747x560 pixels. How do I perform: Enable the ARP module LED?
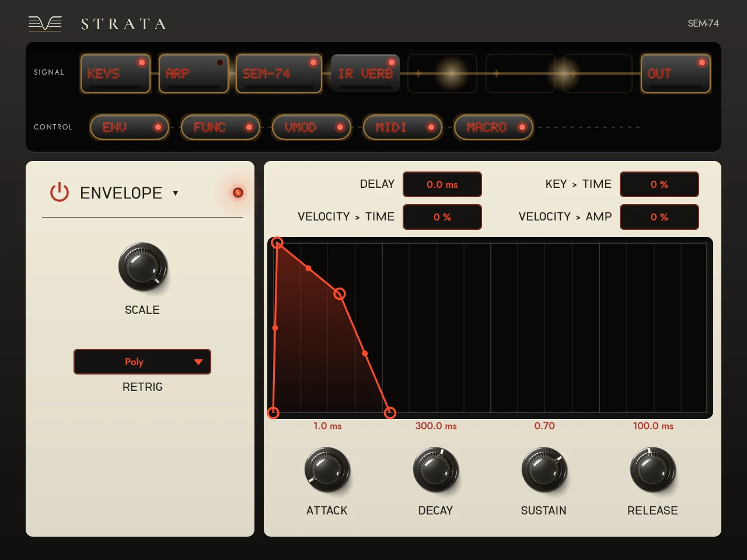click(x=220, y=62)
